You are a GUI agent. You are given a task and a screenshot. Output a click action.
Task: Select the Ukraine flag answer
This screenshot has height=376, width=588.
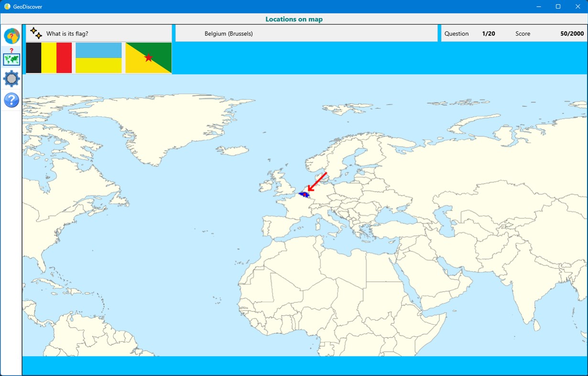click(98, 58)
